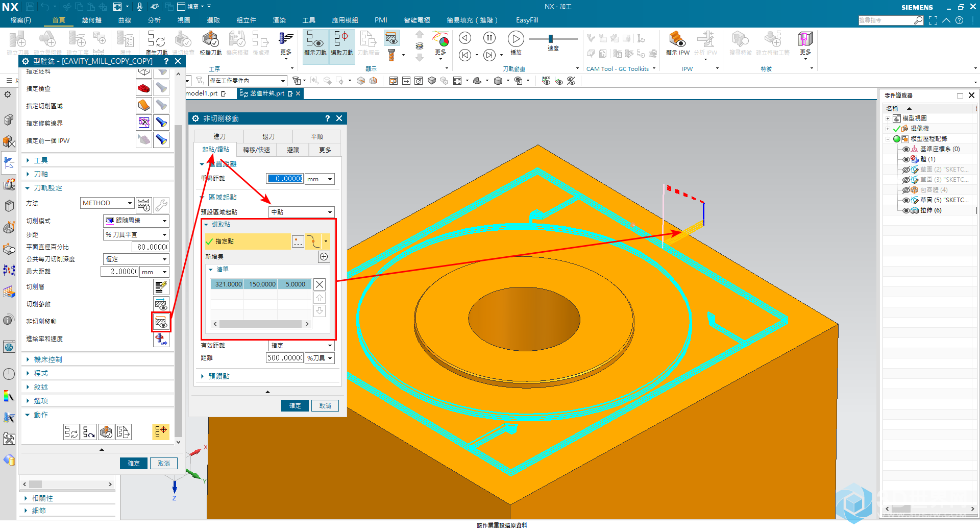The width and height of the screenshot is (980, 531).
Task: Show hidden 包容體 (4) via its eye icon
Action: (x=906, y=190)
